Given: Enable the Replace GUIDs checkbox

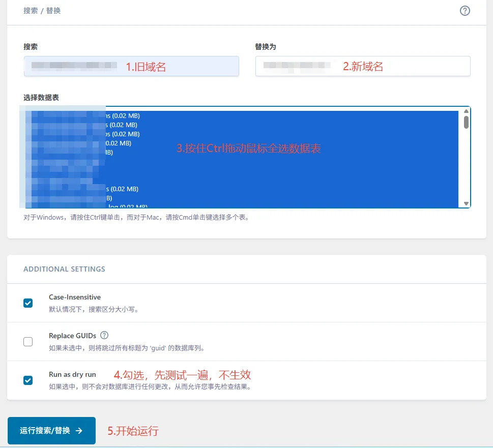Looking at the screenshot, I should 28,342.
